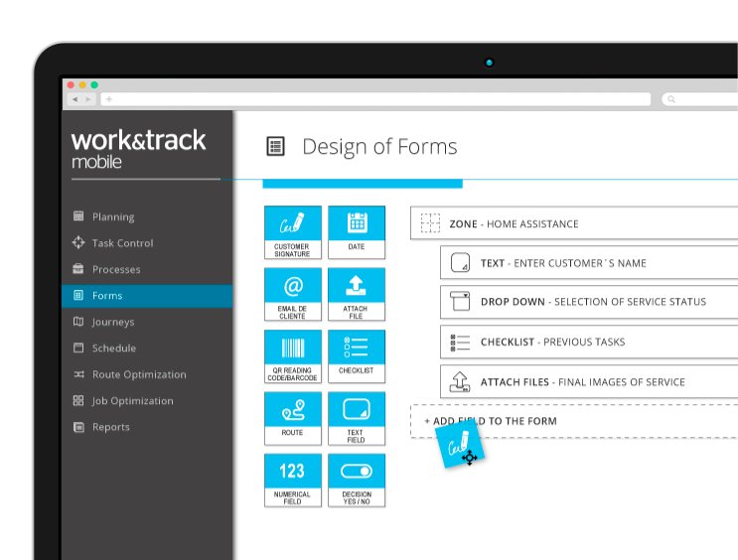Click the dragged signature tile with move cursor
The image size is (738, 560).
click(460, 445)
